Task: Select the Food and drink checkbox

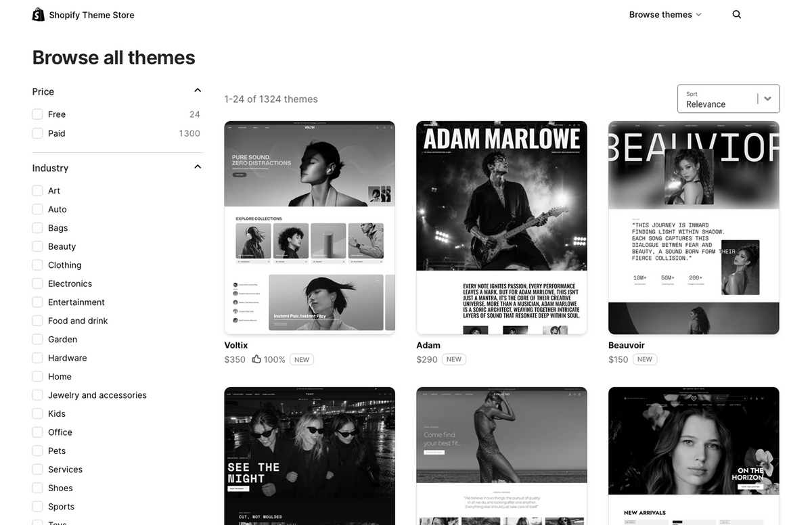Action: [38, 321]
